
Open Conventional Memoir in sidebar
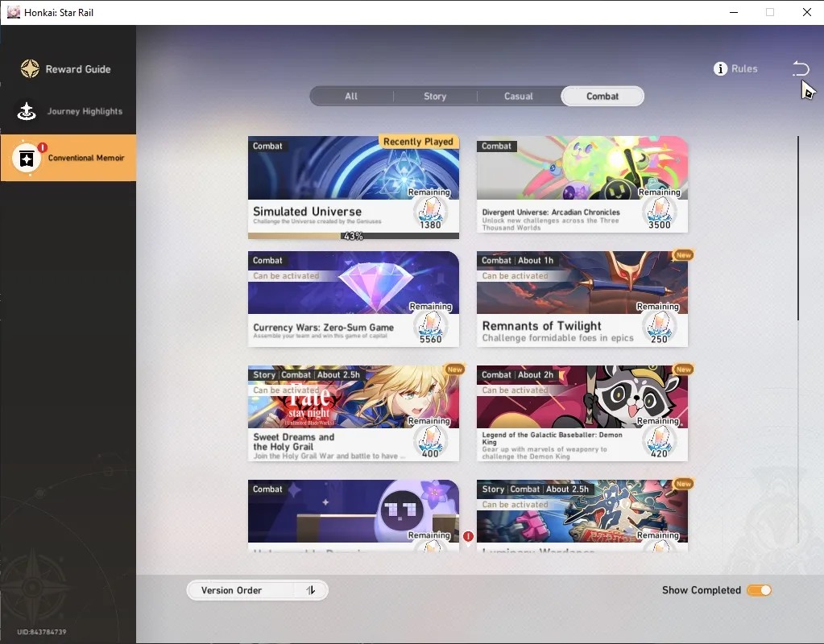68,158
